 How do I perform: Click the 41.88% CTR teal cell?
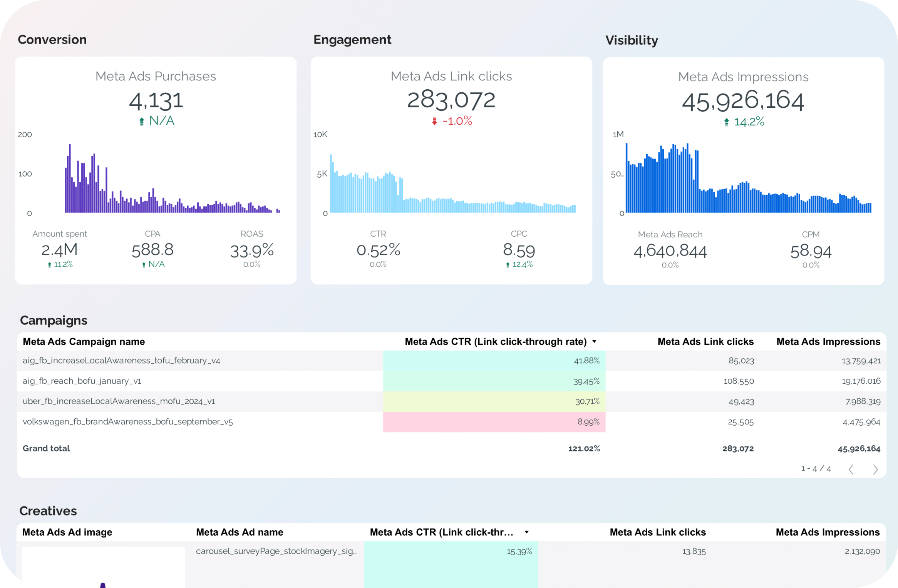pyautogui.click(x=494, y=361)
